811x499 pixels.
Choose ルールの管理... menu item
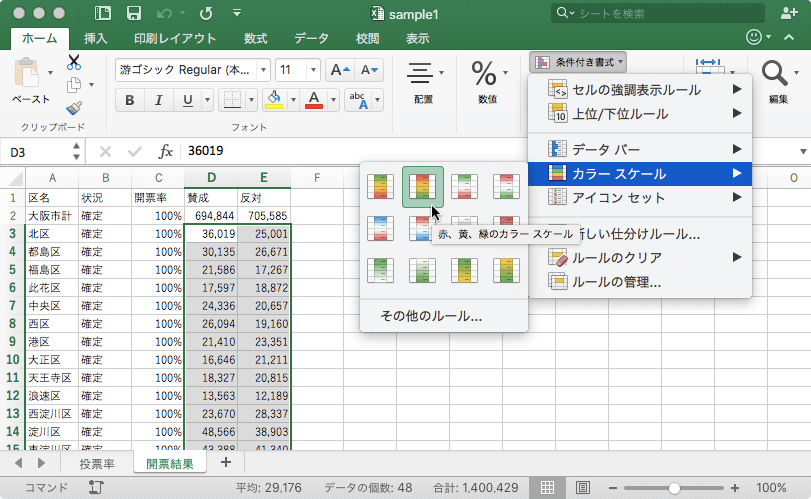coord(640,282)
